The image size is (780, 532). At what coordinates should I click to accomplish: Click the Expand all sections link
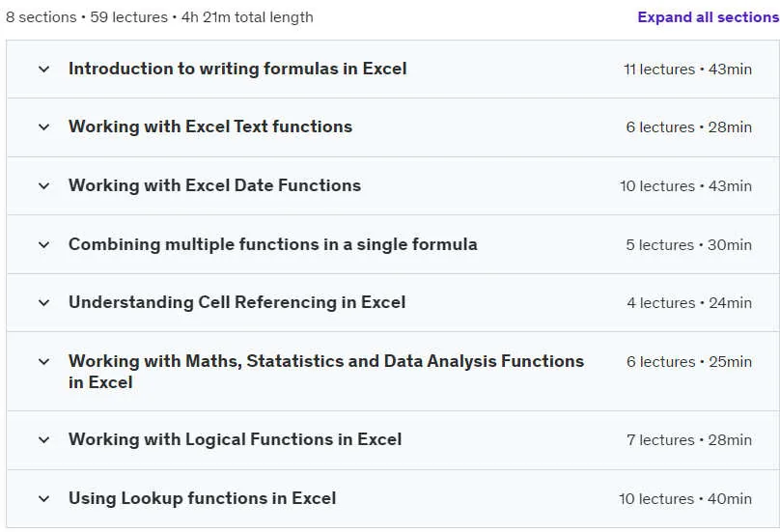(x=709, y=17)
